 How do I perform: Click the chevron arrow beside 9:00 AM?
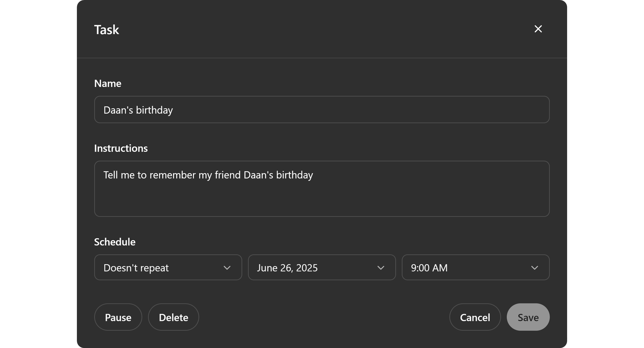(x=534, y=268)
